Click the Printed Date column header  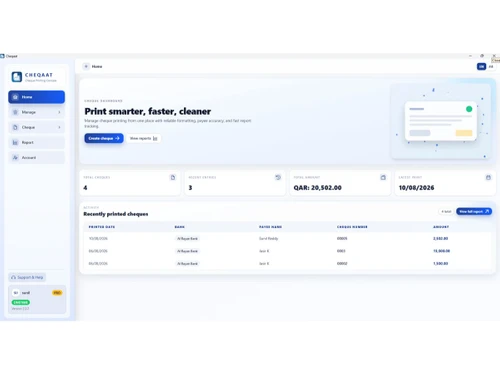click(x=102, y=227)
